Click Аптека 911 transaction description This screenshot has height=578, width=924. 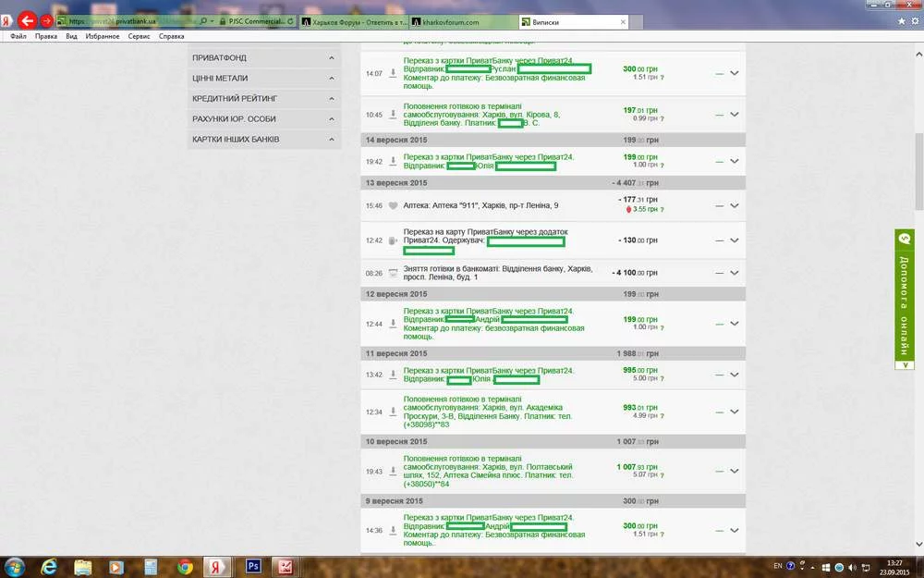(480, 205)
